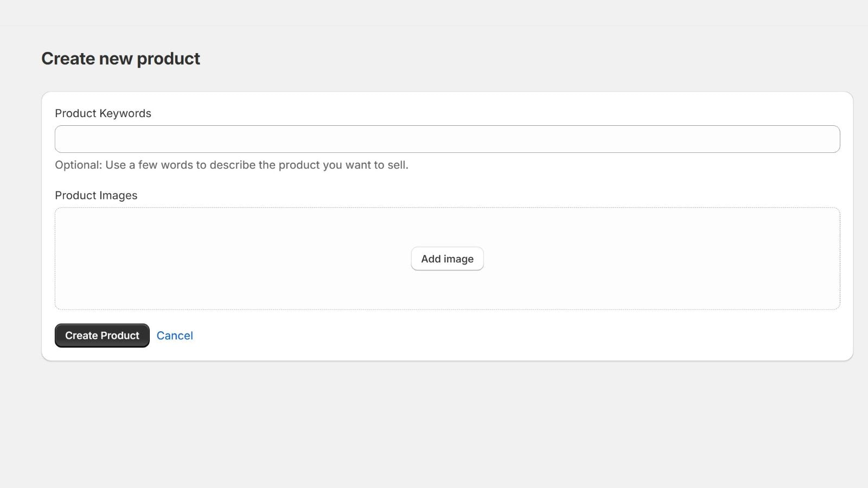This screenshot has width=868, height=488.
Task: Focus the keywords input box
Action: coord(447,139)
